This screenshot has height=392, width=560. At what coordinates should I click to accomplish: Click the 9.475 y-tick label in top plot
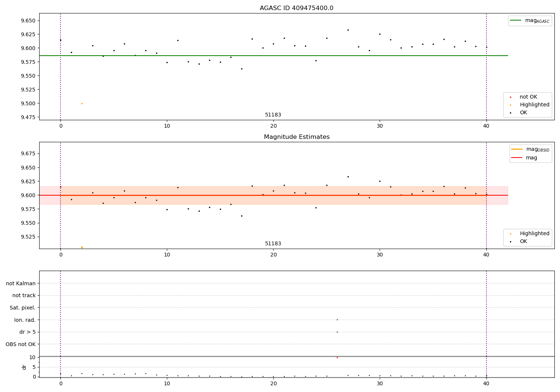click(x=28, y=117)
